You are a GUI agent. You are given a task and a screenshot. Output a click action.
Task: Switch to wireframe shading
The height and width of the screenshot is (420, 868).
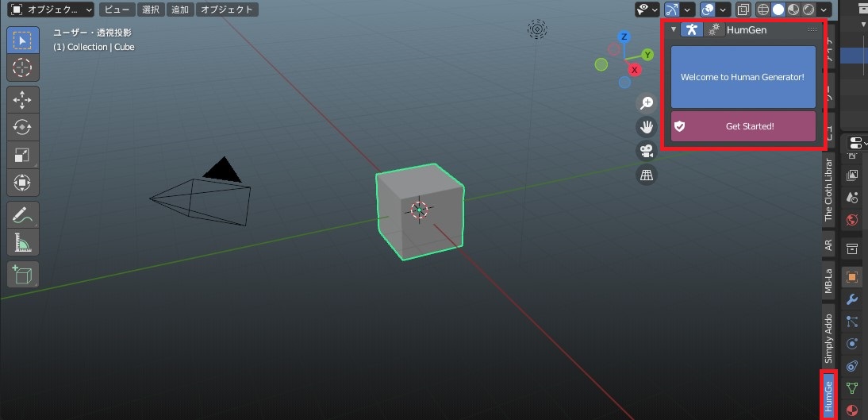[763, 10]
